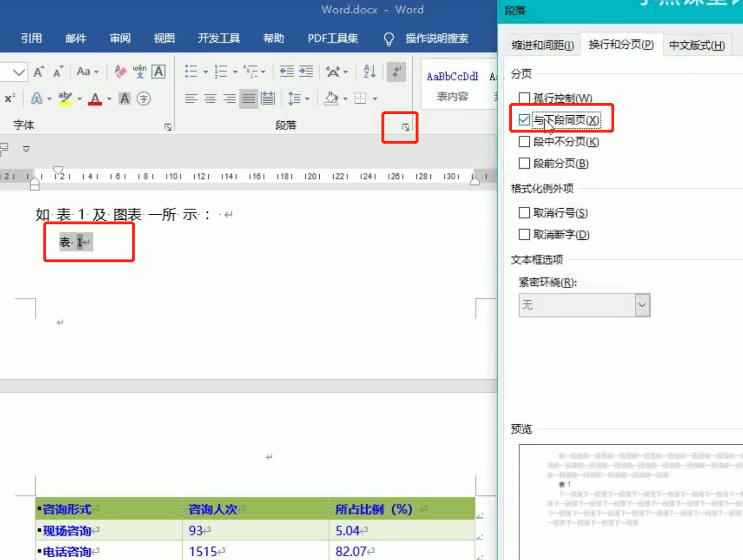
Task: Open the bullets list dropdown arrow
Action: click(x=205, y=72)
